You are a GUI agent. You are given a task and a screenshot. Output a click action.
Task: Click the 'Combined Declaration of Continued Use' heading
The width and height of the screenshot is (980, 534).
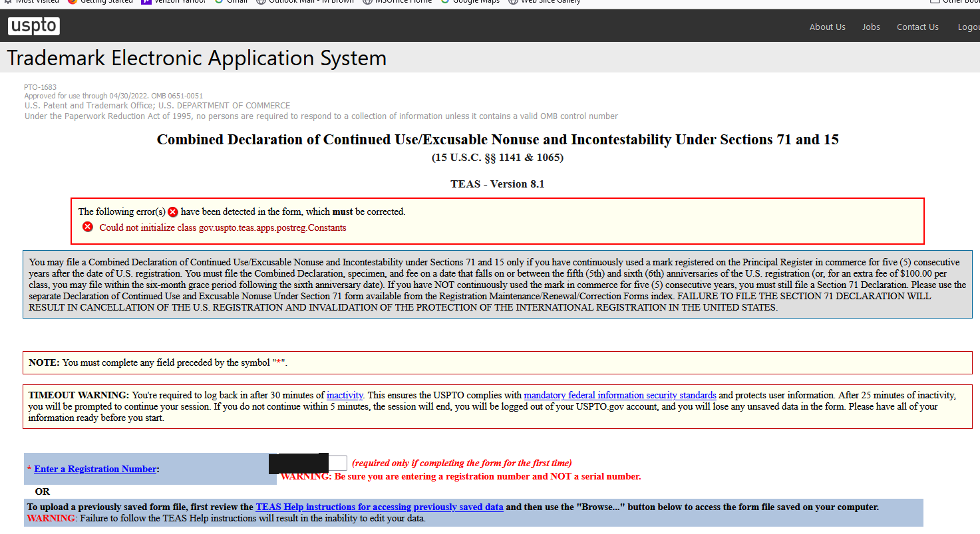pyautogui.click(x=498, y=140)
